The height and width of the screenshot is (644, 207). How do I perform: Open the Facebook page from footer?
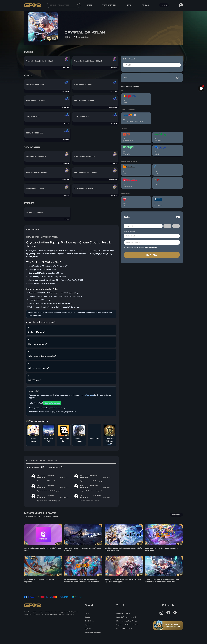tap(168, 613)
